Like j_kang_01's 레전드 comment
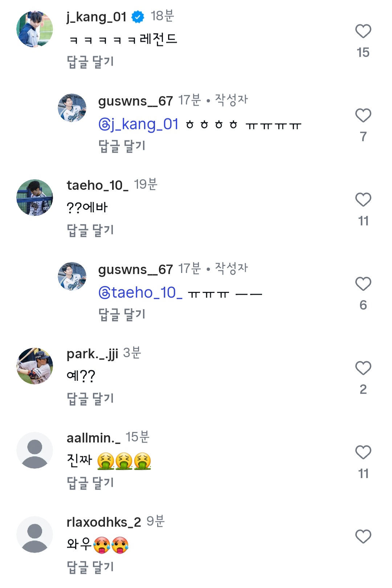392x588 pixels. pos(363,31)
